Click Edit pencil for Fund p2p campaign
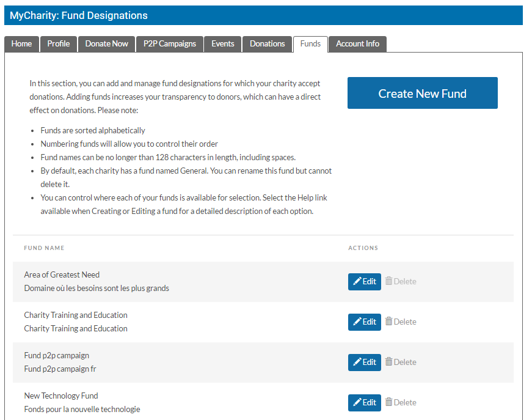Image resolution: width=532 pixels, height=420 pixels. click(365, 363)
